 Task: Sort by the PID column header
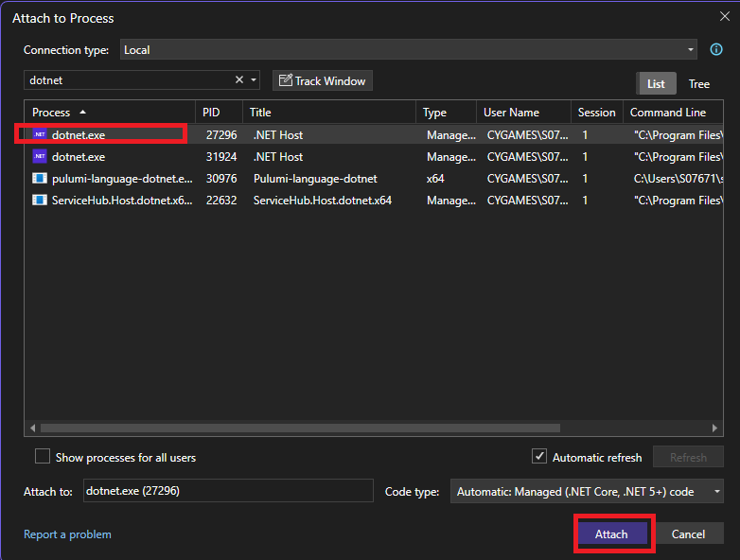click(x=220, y=113)
